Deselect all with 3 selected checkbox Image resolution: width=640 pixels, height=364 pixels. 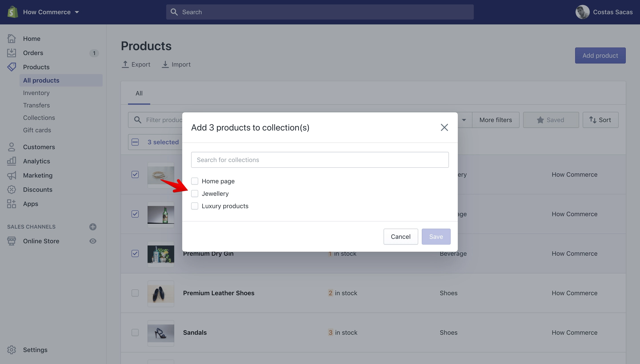click(135, 142)
